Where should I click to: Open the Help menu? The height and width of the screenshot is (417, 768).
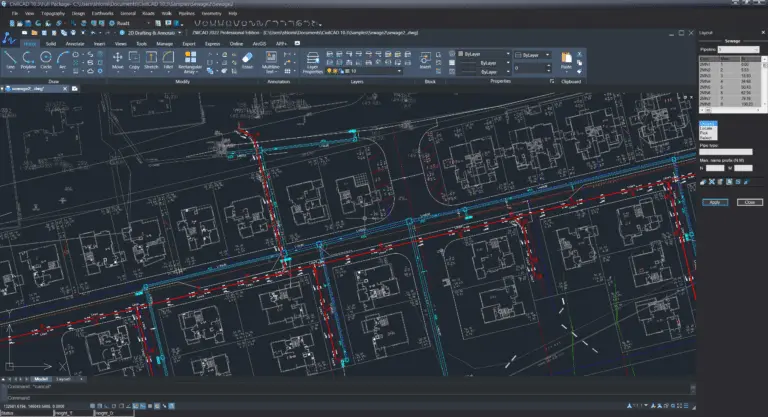[233, 14]
